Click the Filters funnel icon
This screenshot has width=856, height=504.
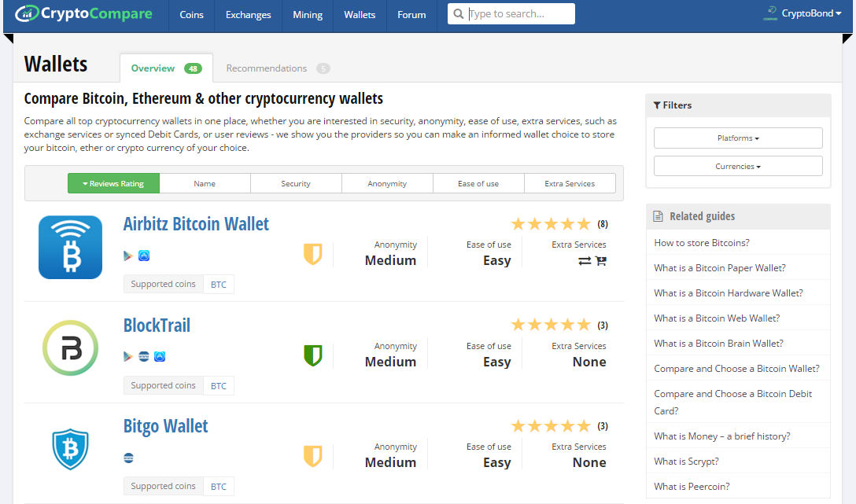coord(657,105)
